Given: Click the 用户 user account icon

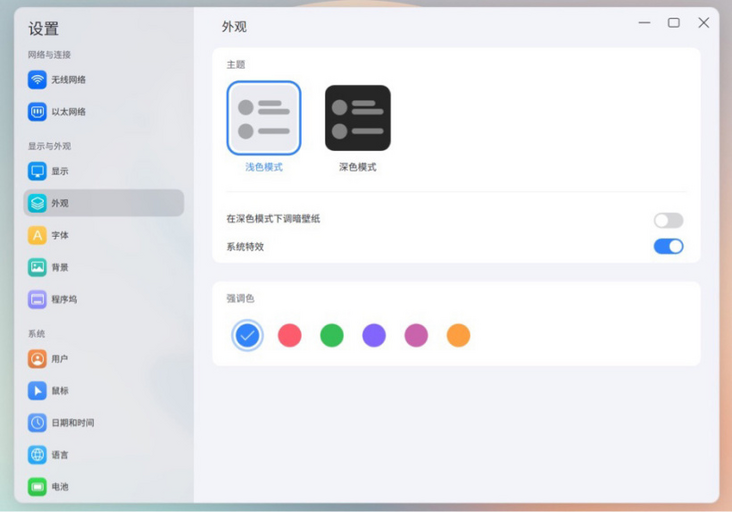Looking at the screenshot, I should tap(37, 359).
